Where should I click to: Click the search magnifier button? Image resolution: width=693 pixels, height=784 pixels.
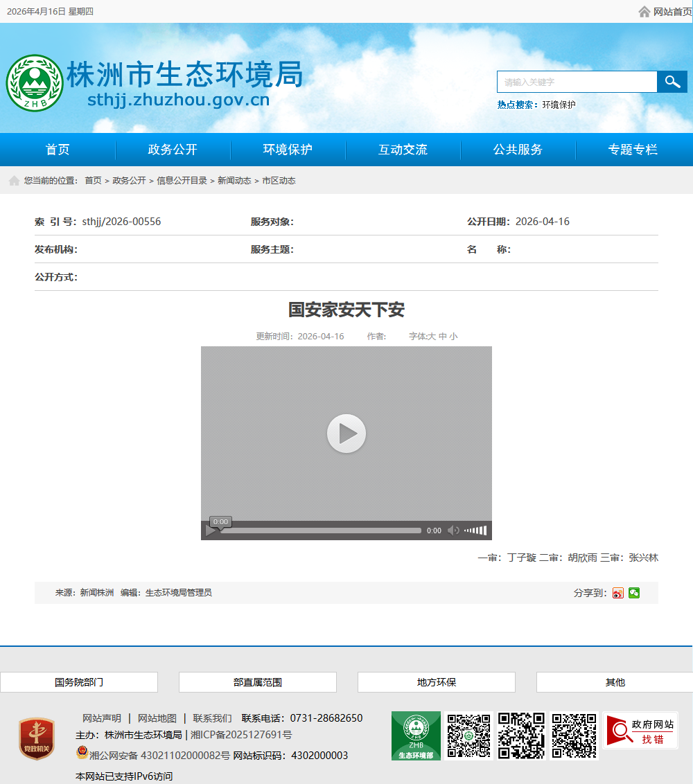coord(672,82)
